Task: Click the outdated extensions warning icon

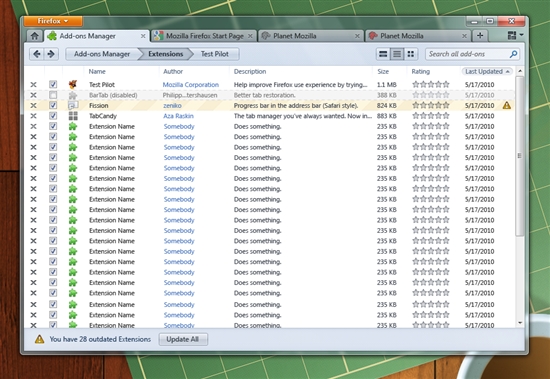Action: (x=39, y=339)
